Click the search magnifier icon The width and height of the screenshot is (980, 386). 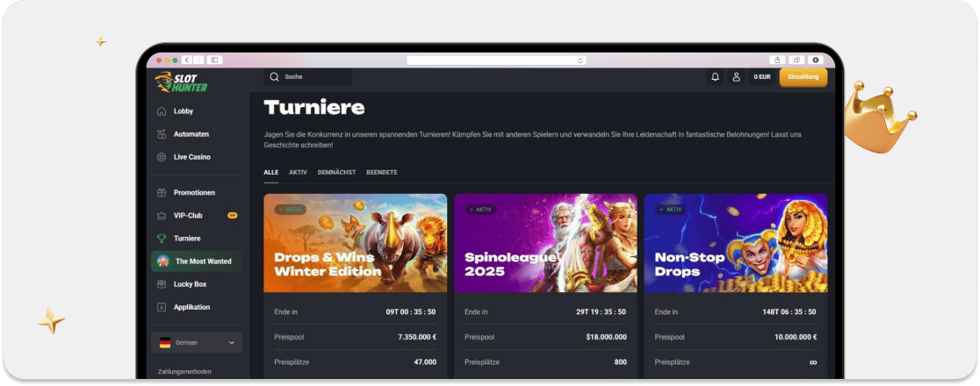pos(274,77)
